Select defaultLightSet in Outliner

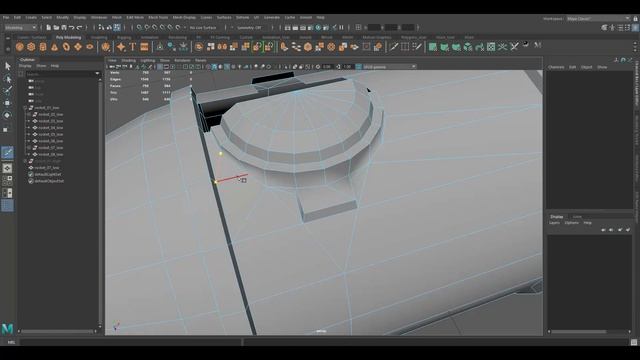click(x=48, y=174)
